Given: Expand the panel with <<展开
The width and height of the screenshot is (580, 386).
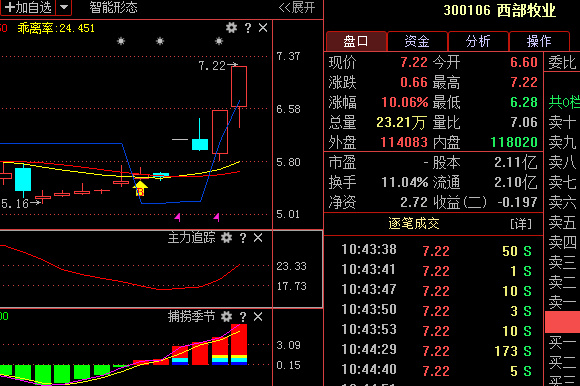Looking at the screenshot, I should pos(297,7).
